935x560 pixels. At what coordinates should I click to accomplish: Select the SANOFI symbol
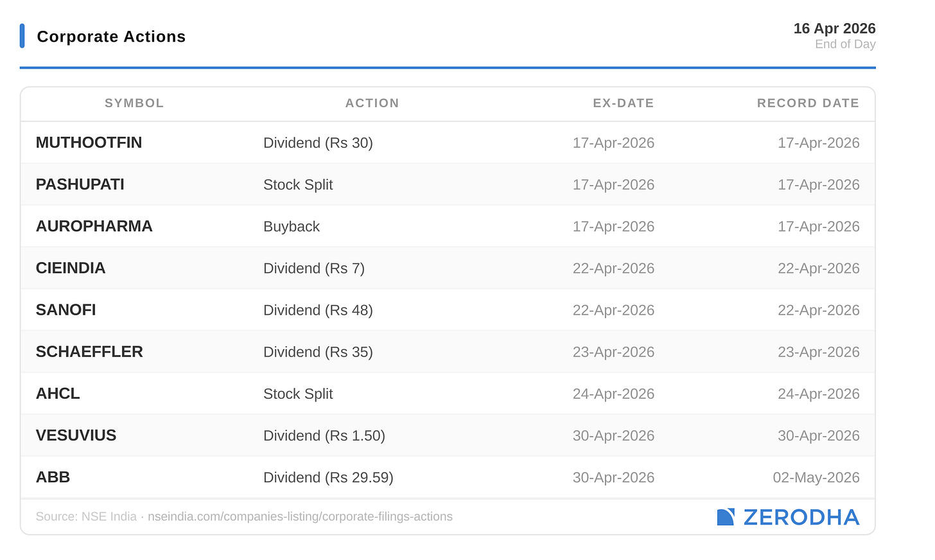click(66, 310)
